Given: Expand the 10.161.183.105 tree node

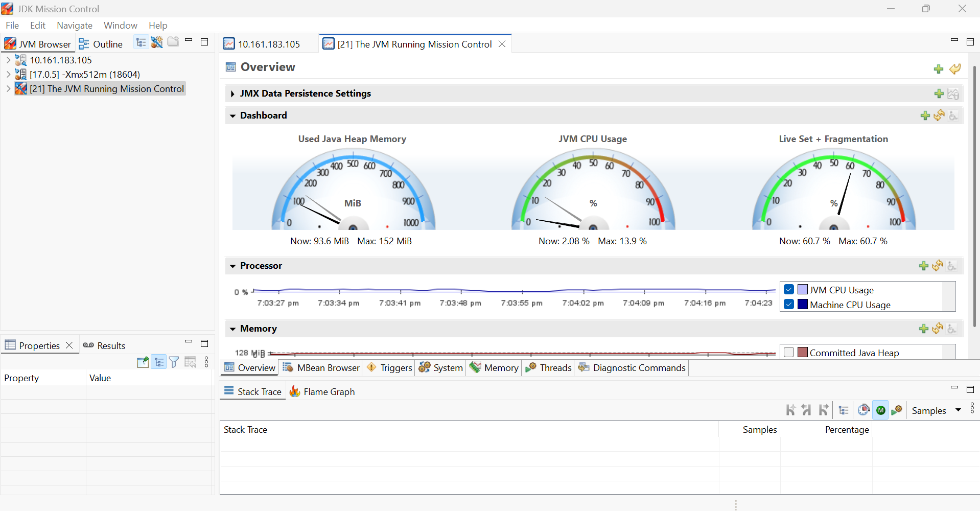Looking at the screenshot, I should (x=8, y=60).
